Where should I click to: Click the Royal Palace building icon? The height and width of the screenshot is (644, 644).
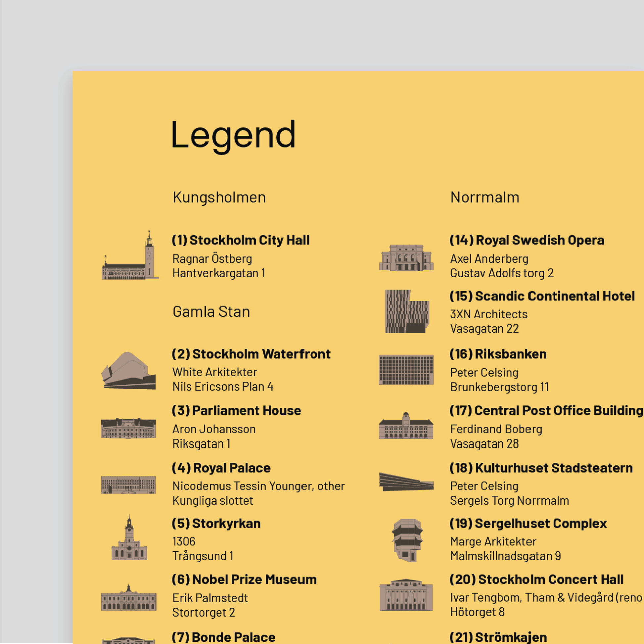[128, 485]
